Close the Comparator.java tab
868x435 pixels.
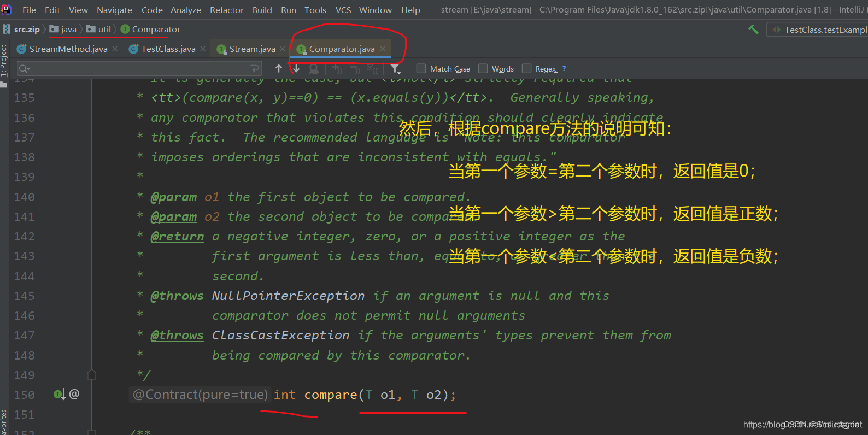pyautogui.click(x=383, y=49)
